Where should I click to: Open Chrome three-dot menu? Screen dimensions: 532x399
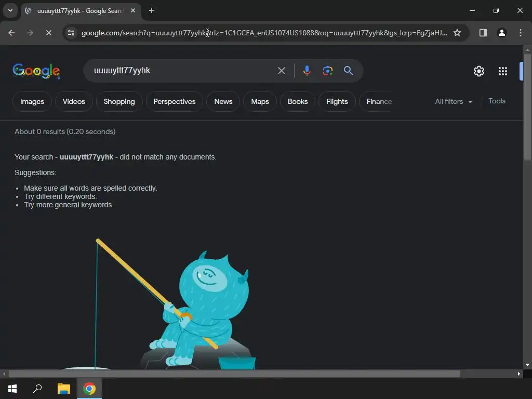pyautogui.click(x=520, y=33)
